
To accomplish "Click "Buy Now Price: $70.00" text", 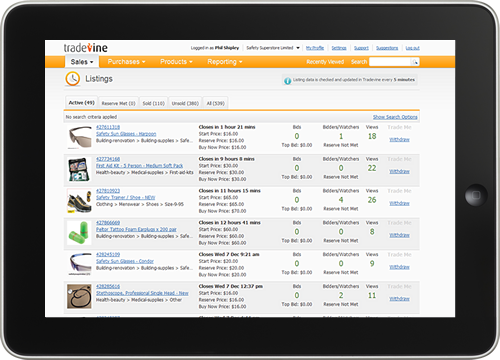I will 222,211.
